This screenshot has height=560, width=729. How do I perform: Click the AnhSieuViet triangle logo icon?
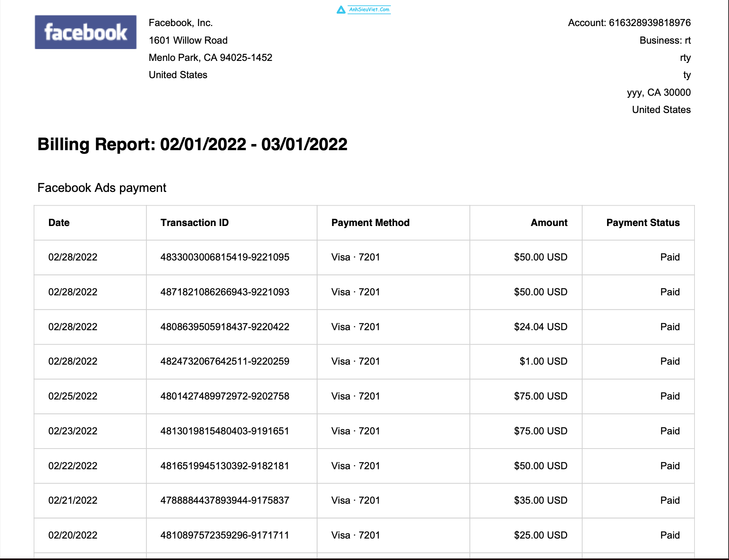coord(341,10)
